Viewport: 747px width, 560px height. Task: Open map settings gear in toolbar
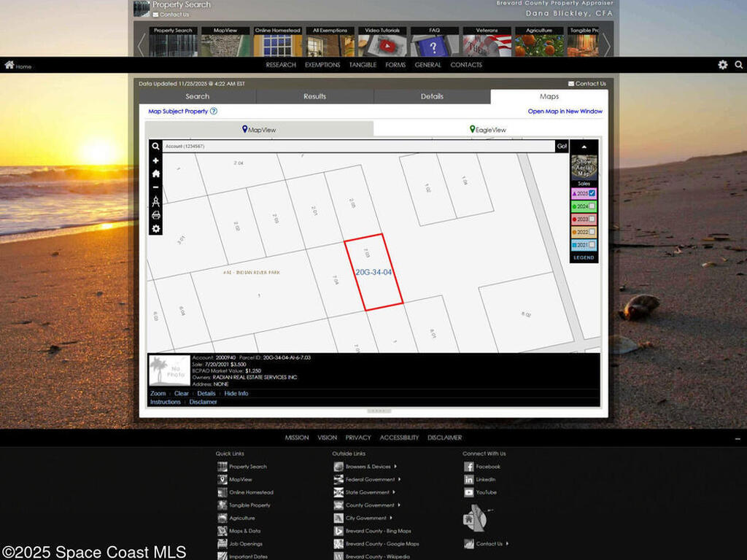155,229
